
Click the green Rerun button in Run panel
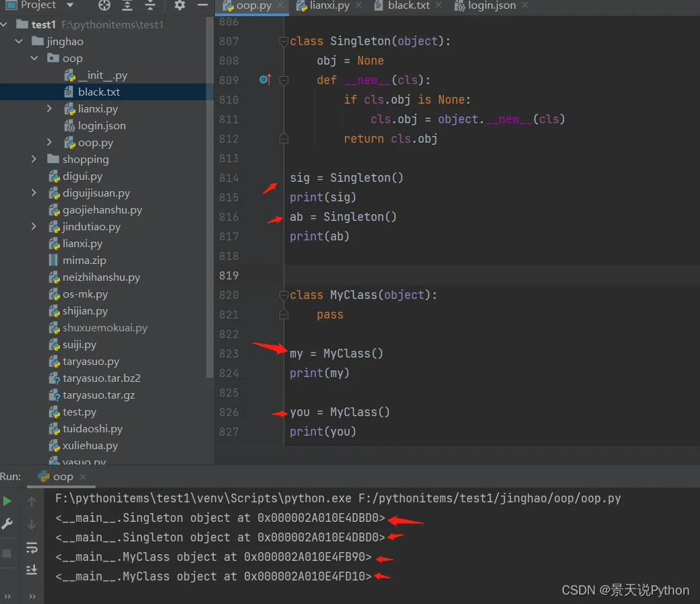pyautogui.click(x=7, y=501)
